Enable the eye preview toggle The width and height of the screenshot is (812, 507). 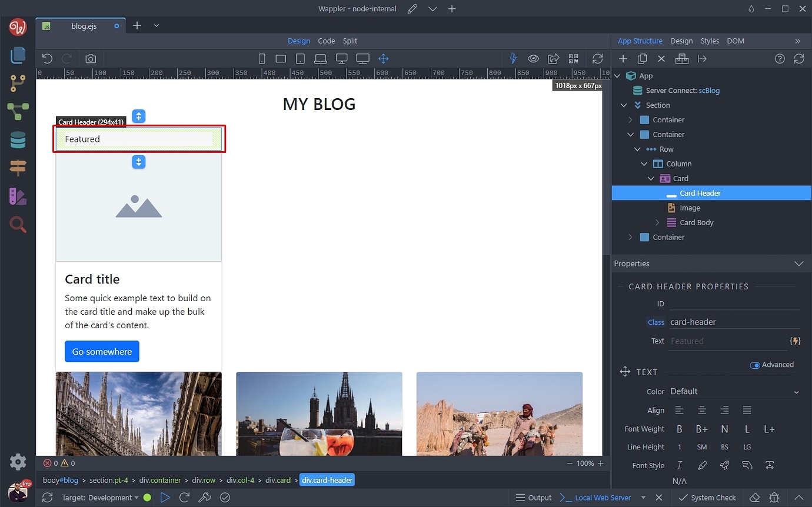[x=533, y=58]
